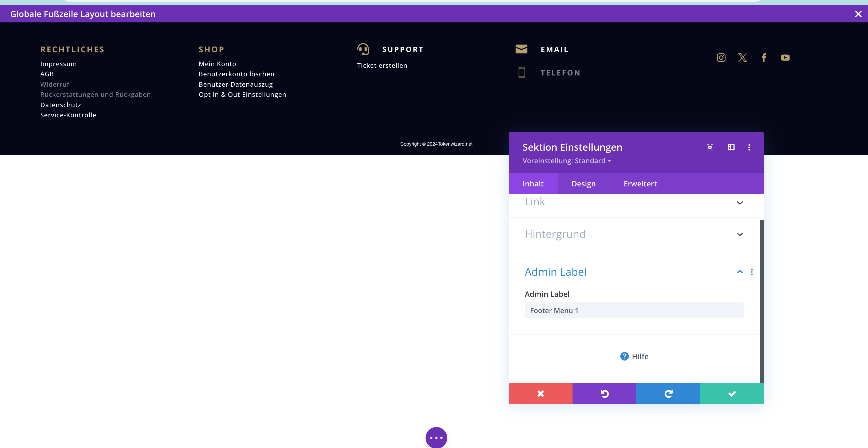The height and width of the screenshot is (448, 868).
Task: Open the purple builder options dots button
Action: coord(436,438)
